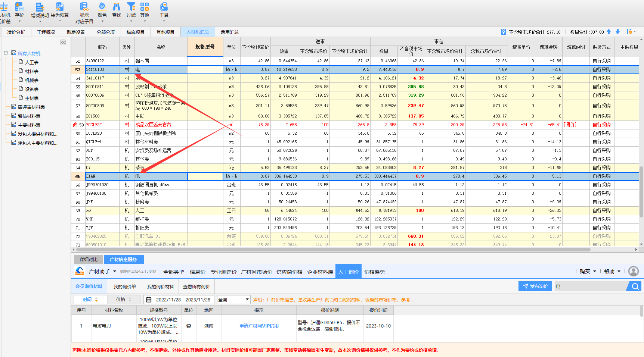
Task: Open the 申请广材网VIP试用 link
Action: pyautogui.click(x=259, y=326)
